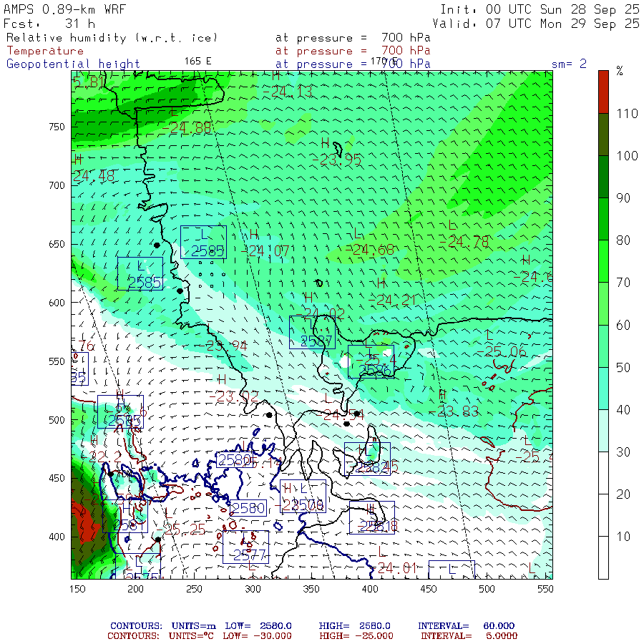Viewport: 644px width, 644px height.
Task: Click the dark green color bar segment between 90 and 100
Action: pos(603,177)
